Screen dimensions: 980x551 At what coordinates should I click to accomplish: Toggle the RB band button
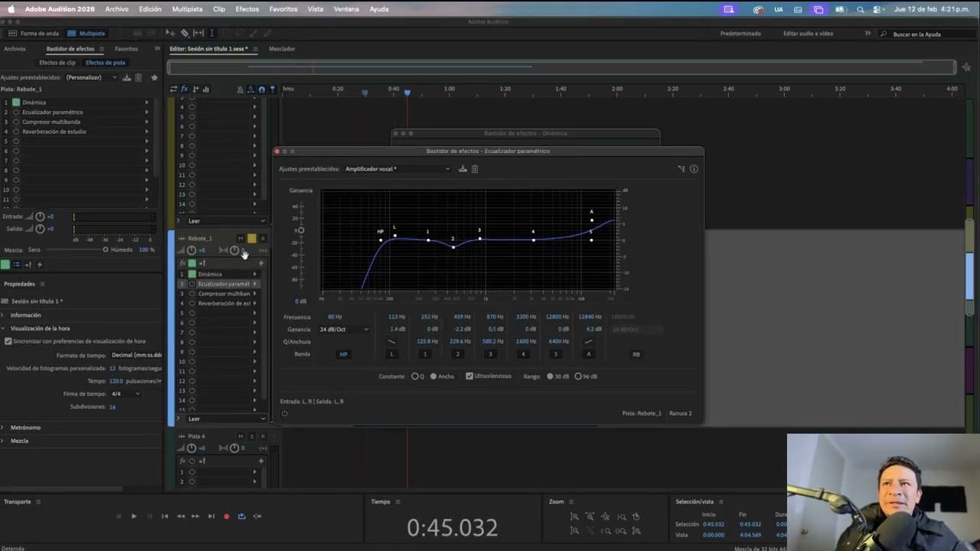tap(636, 354)
